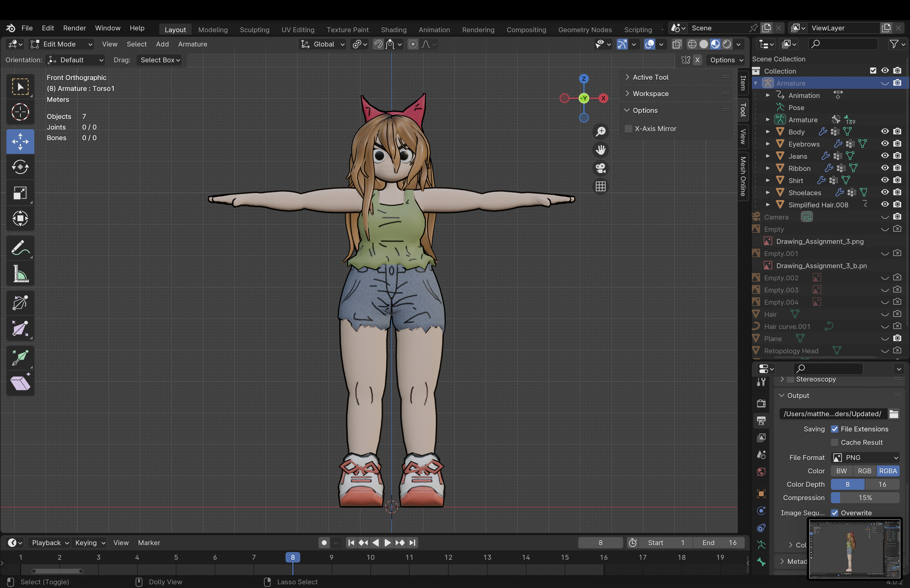This screenshot has height=588, width=910.
Task: Switch to orthographic grid view icon
Action: (x=600, y=187)
